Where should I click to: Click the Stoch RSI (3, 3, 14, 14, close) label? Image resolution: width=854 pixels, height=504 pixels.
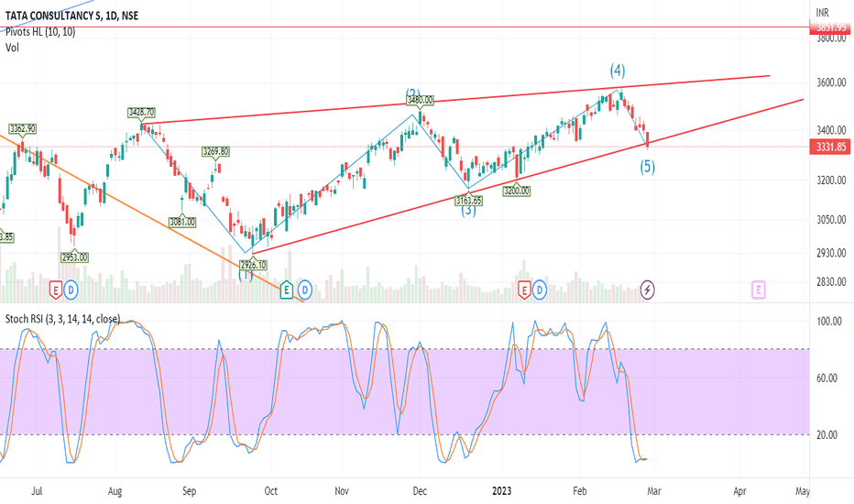click(62, 319)
